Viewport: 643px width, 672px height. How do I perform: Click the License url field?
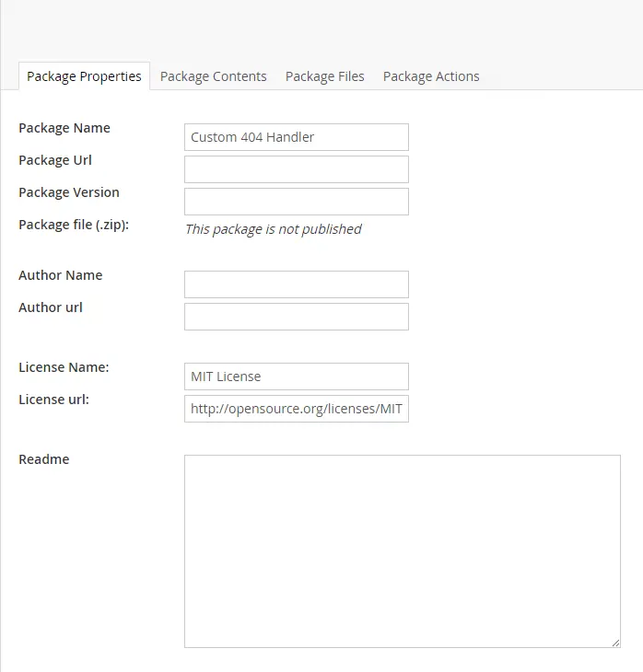296,409
